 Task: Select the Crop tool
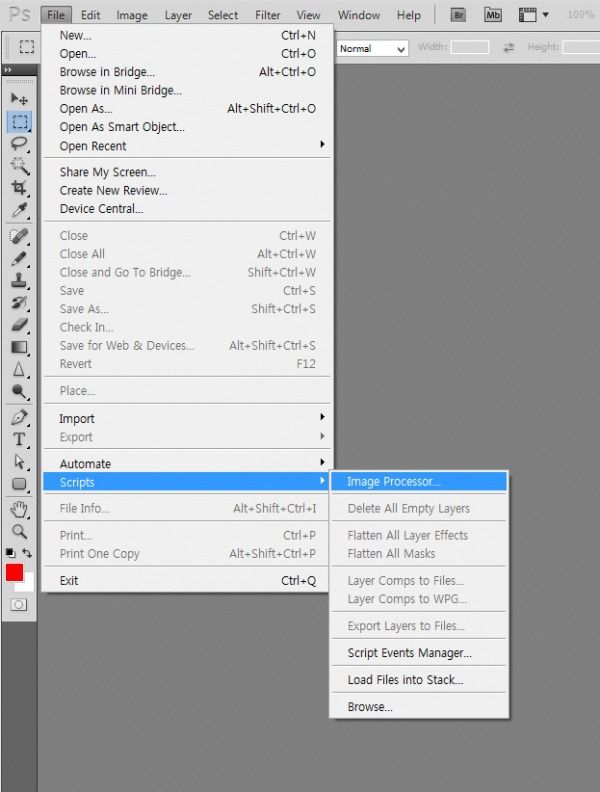click(19, 188)
